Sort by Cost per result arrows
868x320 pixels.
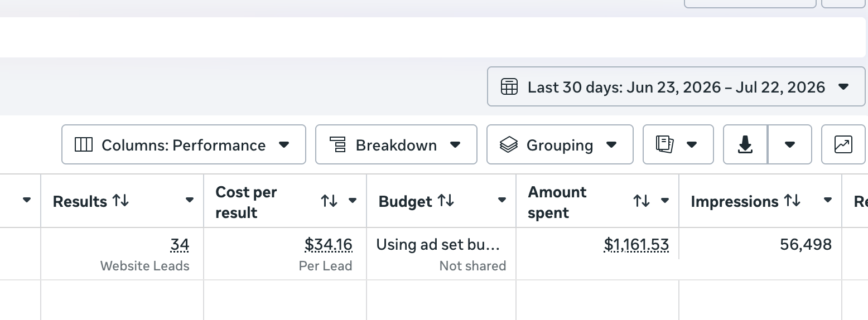point(329,201)
